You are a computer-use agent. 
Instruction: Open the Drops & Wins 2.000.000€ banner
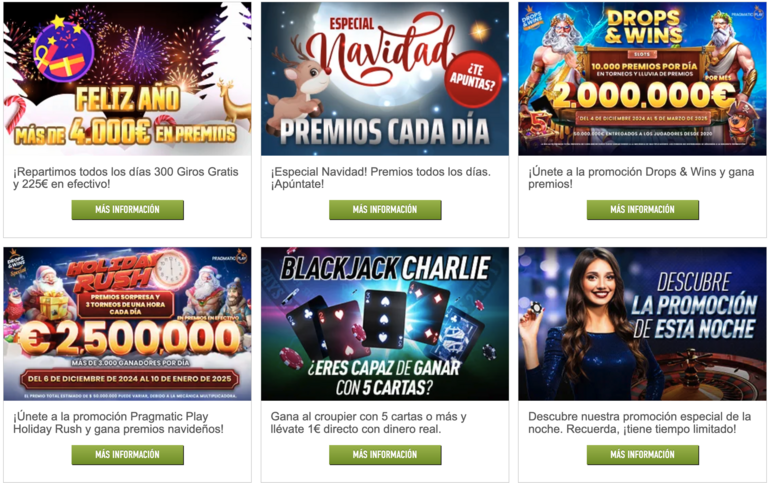pos(642,79)
